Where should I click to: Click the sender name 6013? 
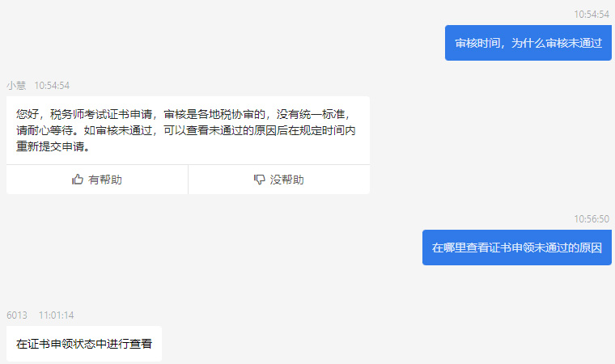pyautogui.click(x=16, y=315)
